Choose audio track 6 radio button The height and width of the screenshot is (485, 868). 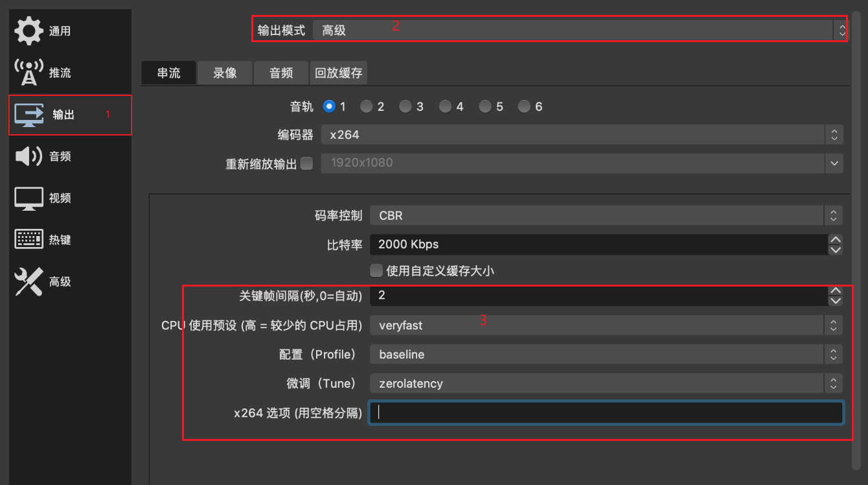pos(524,106)
